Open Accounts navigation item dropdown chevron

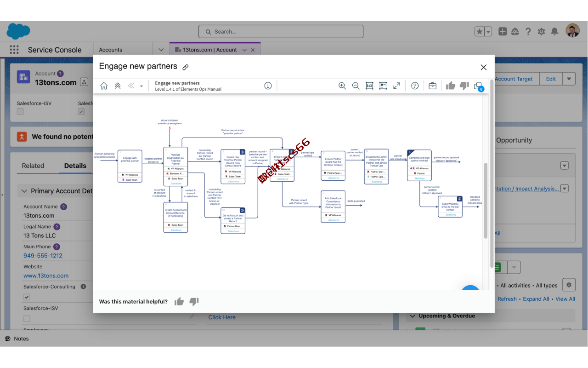[x=161, y=50]
